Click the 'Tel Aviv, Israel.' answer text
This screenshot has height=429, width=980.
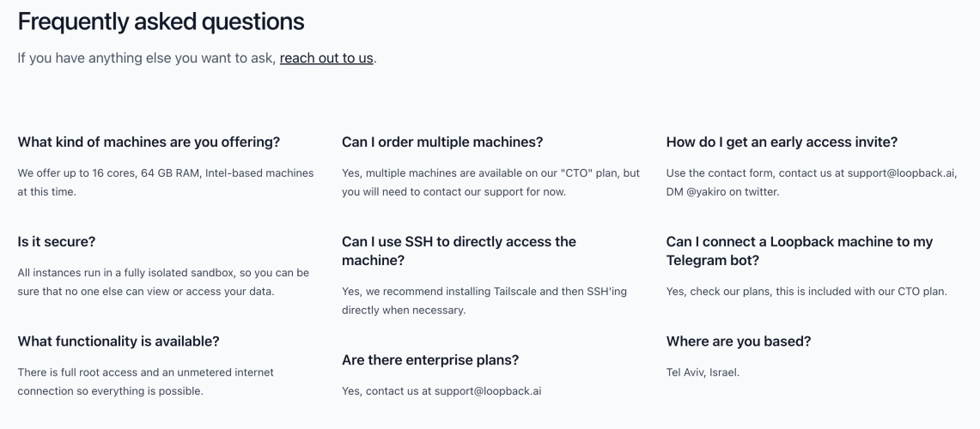703,372
